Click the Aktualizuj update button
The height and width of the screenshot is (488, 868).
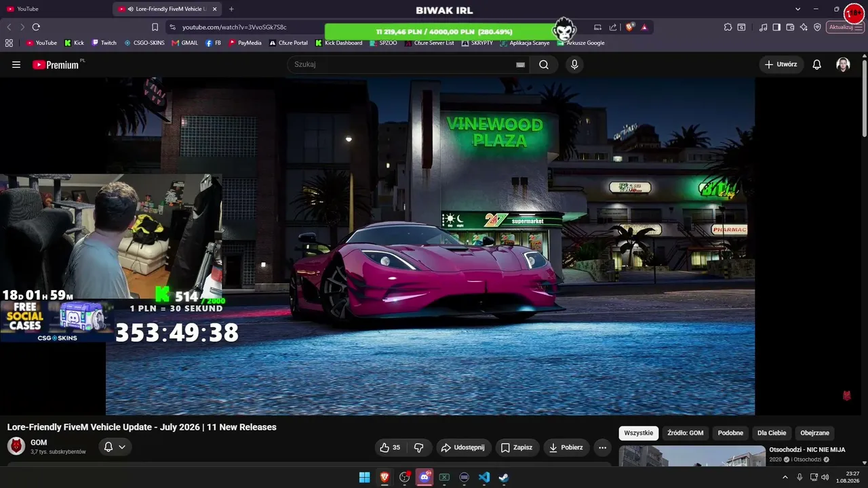click(845, 27)
